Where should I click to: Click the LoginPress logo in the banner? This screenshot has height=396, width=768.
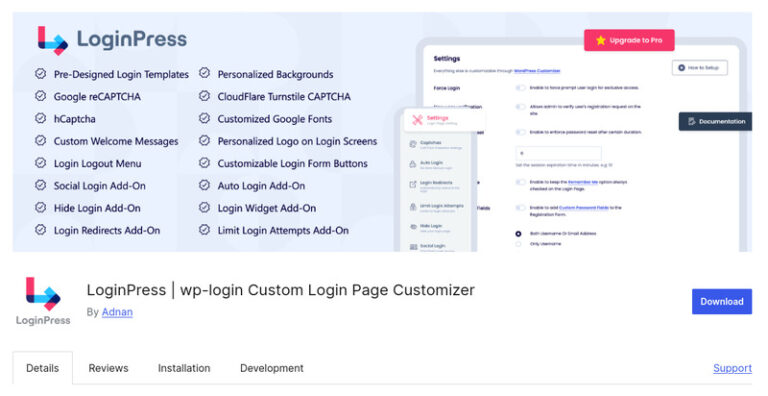click(112, 40)
